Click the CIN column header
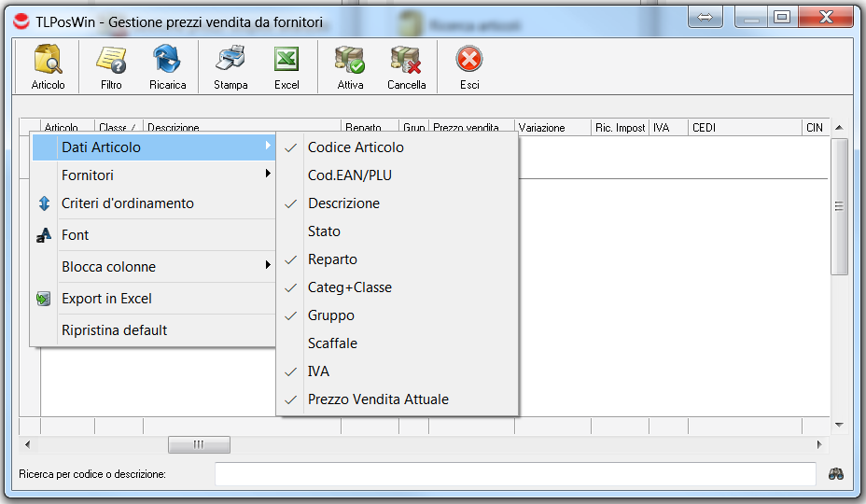The width and height of the screenshot is (866, 504). [x=816, y=128]
